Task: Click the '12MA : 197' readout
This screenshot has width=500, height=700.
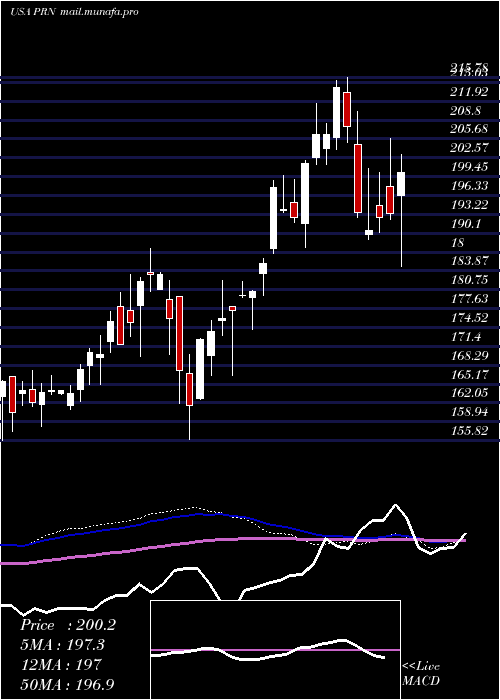Action: [61, 665]
